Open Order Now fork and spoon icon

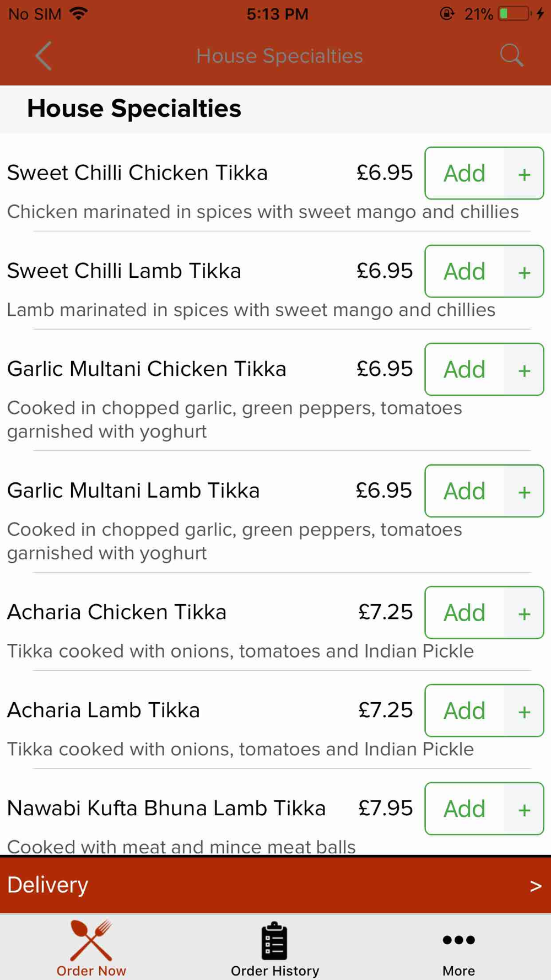pyautogui.click(x=91, y=940)
